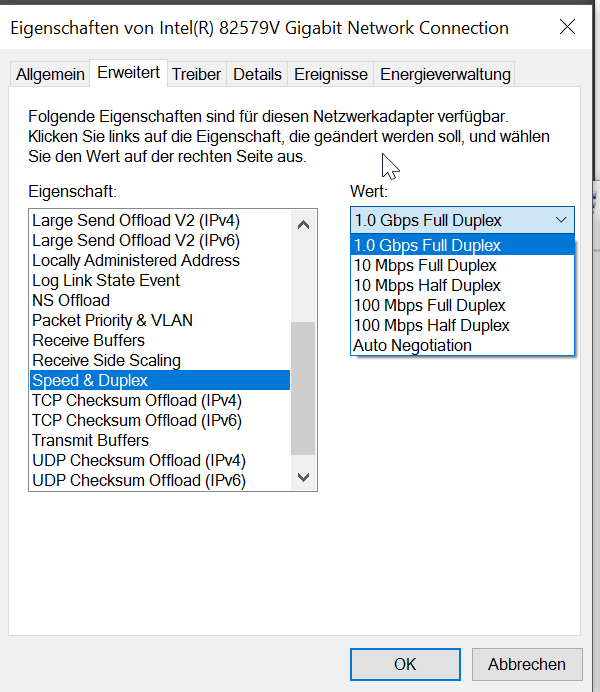600x692 pixels.
Task: Select TCP Checksum Offload (IPv6)
Action: tap(160, 420)
